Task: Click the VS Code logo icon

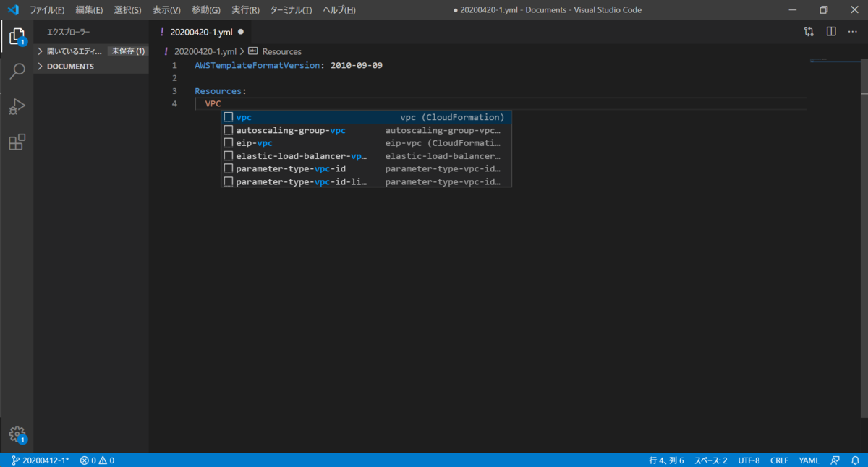Action: [12, 10]
